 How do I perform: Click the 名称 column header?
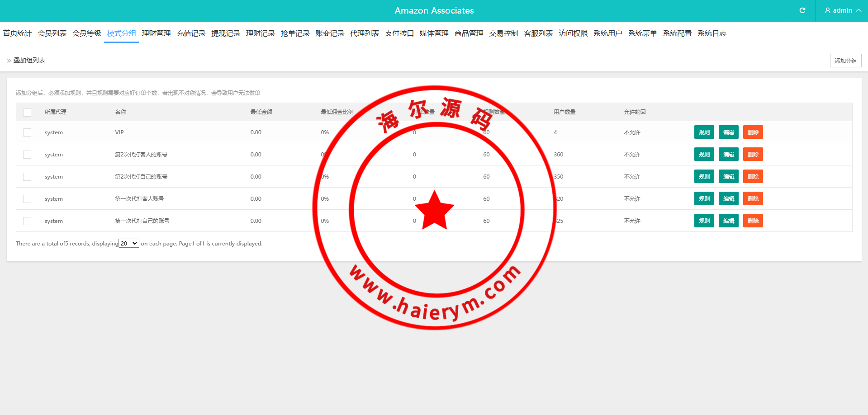120,112
